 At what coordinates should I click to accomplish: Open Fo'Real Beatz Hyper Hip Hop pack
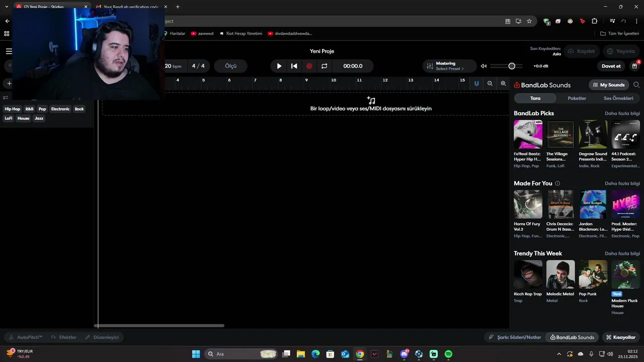click(x=528, y=134)
